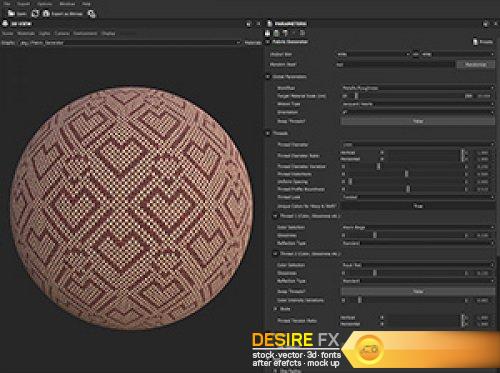Image resolution: width=500 pixels, height=373 pixels.
Task: Click the last icon in the parameters toolbar
Action: click(302, 33)
